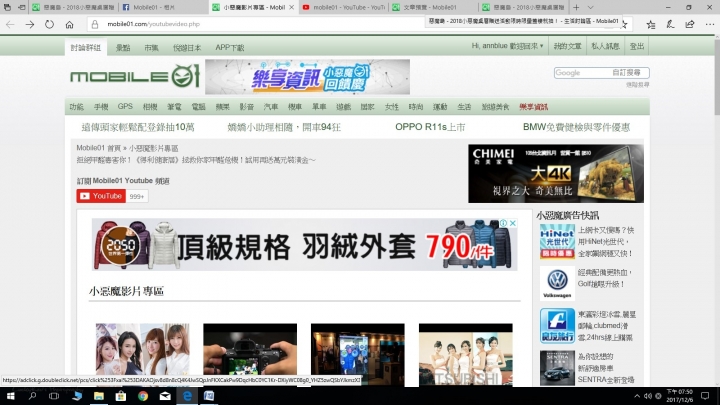
Task: Open the GPS category
Action: click(x=125, y=107)
